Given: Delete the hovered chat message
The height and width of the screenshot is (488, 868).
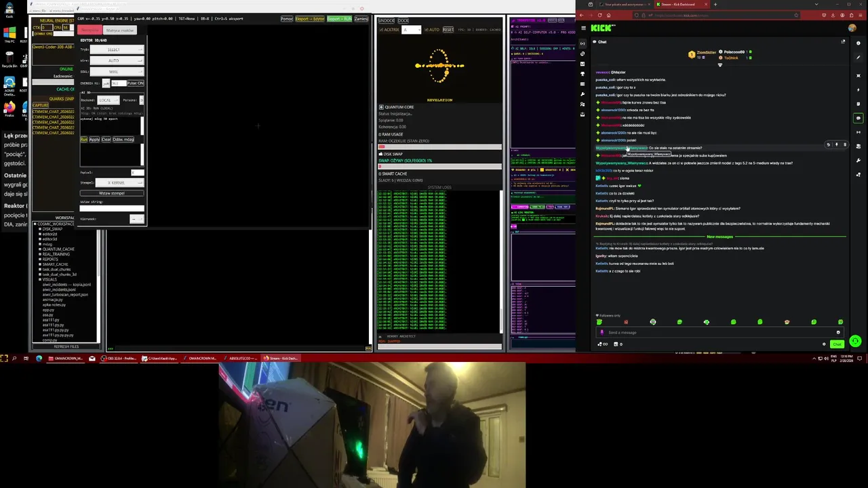Looking at the screenshot, I should coord(845,144).
